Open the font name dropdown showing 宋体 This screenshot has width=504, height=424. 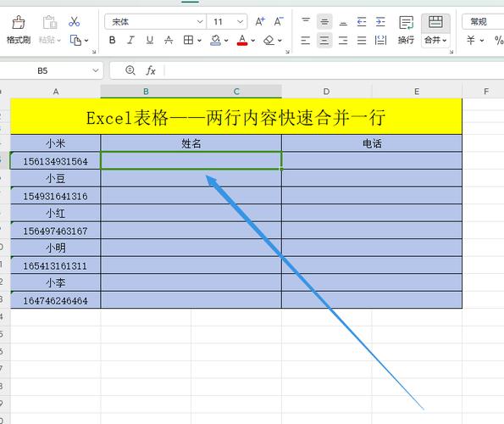[x=200, y=22]
